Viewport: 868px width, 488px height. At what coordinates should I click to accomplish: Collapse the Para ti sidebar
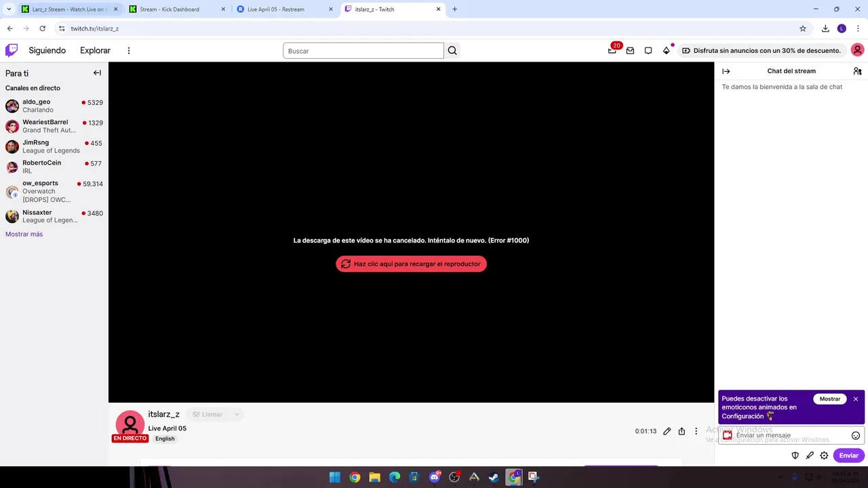97,73
